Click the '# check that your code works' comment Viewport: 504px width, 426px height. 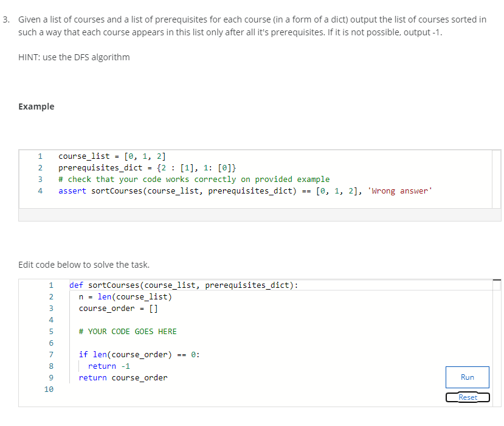194,179
